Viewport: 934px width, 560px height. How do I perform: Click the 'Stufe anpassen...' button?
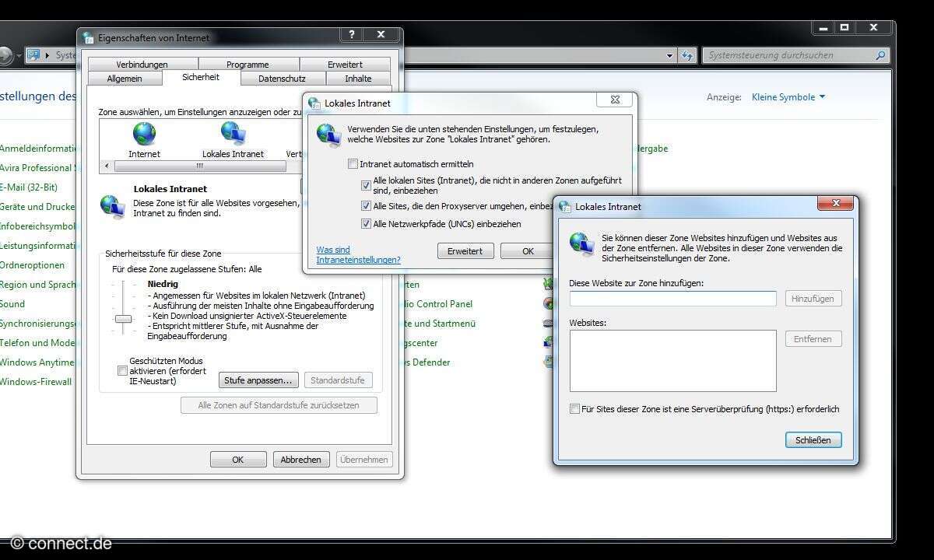point(258,380)
